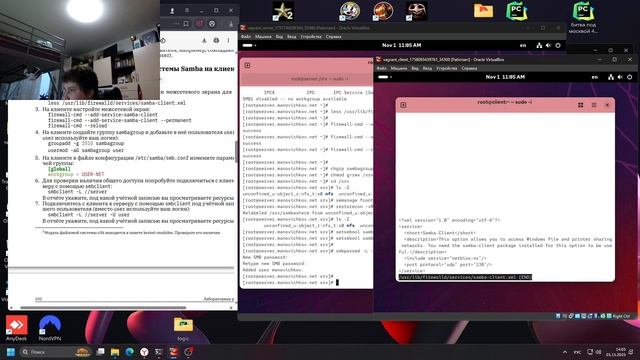Screen dimensions: 640x360
Task: Click the network icon in the client VM top bar
Action: (611, 77)
